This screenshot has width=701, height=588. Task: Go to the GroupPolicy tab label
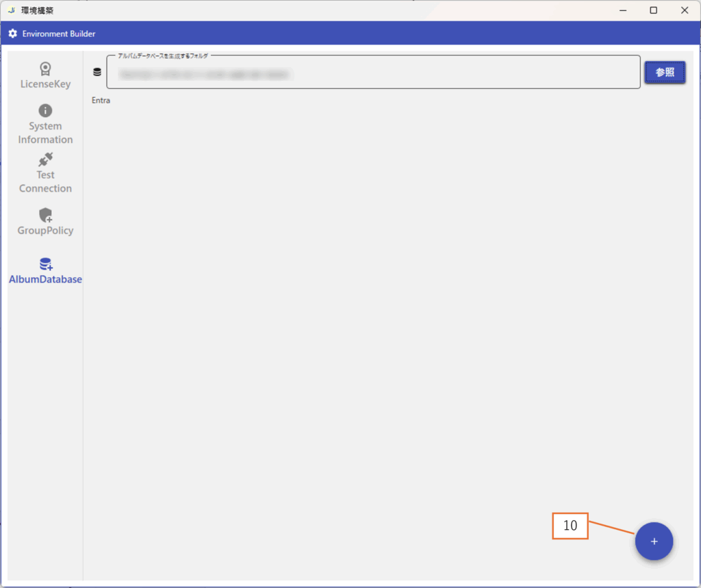pos(45,231)
